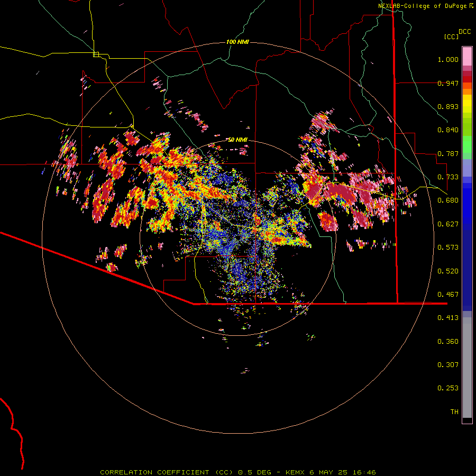Pick the bright green color bar segment

click(x=467, y=144)
